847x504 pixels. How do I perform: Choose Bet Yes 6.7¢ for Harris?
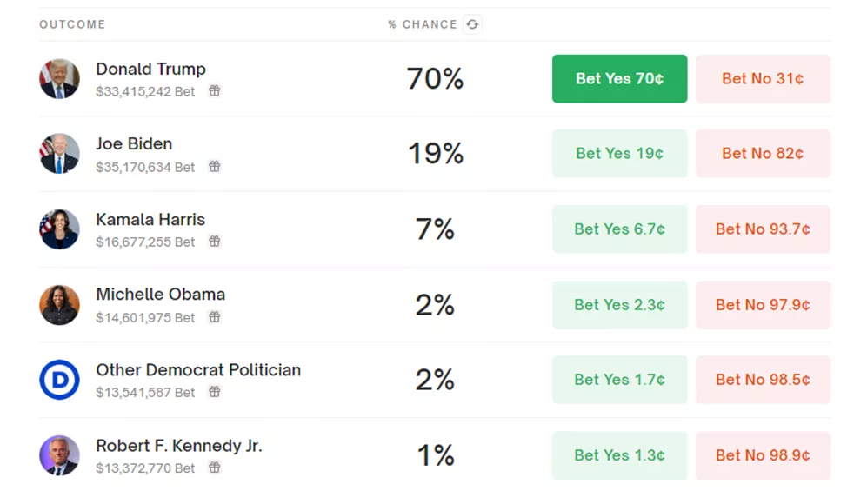tap(619, 229)
